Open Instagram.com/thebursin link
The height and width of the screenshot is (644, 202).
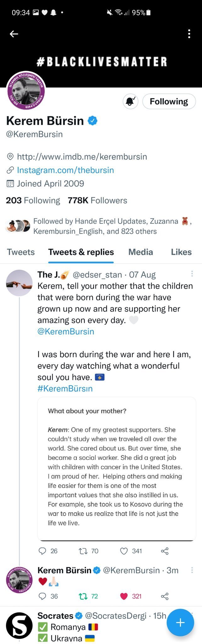pyautogui.click(x=65, y=170)
